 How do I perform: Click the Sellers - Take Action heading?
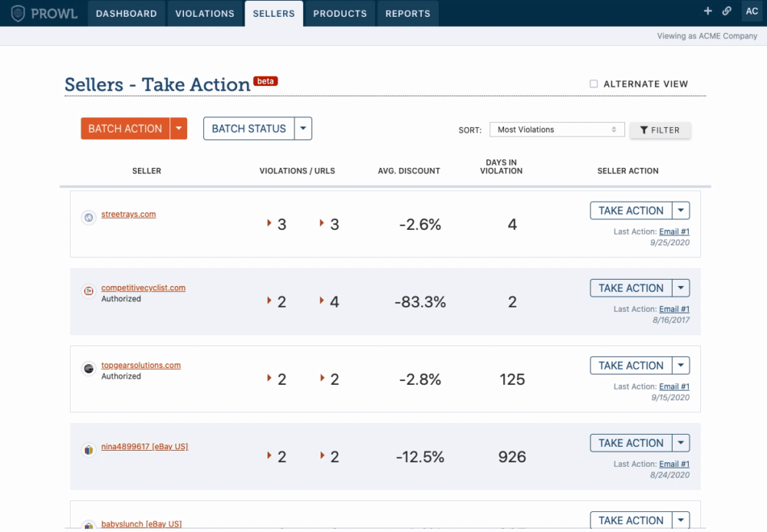click(157, 84)
